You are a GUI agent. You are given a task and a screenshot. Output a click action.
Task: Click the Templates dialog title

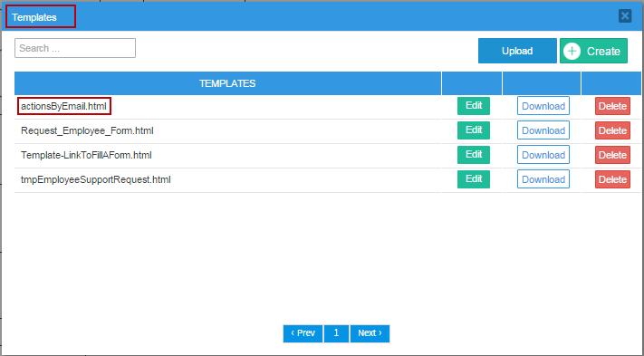[x=34, y=17]
